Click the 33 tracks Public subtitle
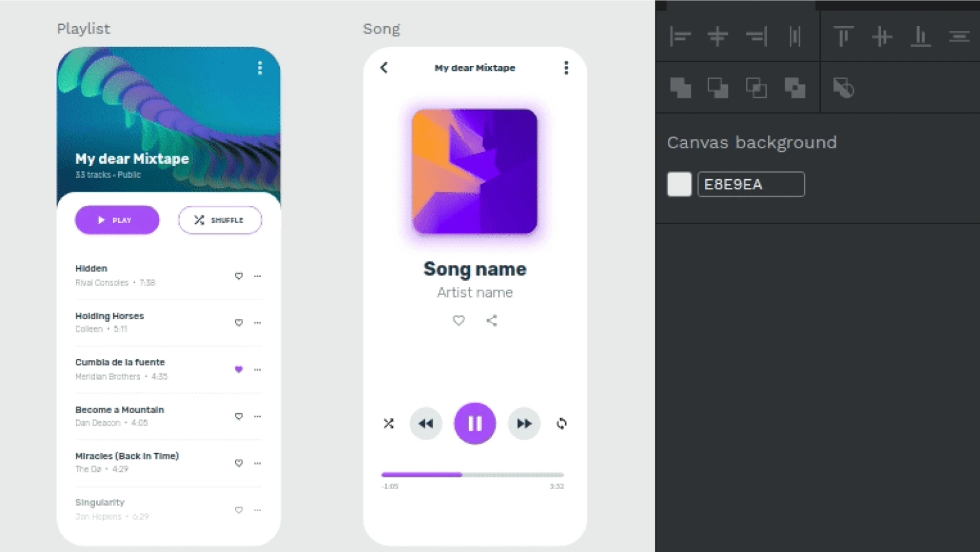Image resolution: width=980 pixels, height=552 pixels. pos(108,175)
